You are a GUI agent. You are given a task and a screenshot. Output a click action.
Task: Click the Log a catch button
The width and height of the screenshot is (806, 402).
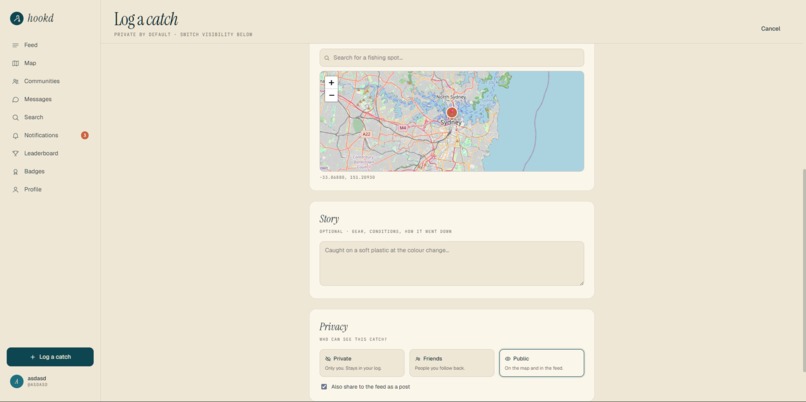click(50, 357)
